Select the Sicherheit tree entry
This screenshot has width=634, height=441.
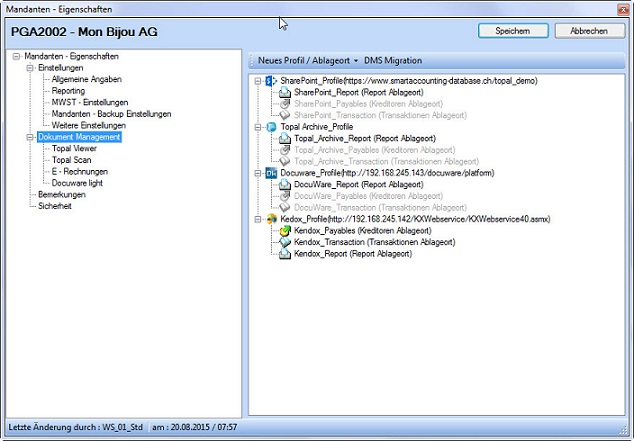click(55, 205)
